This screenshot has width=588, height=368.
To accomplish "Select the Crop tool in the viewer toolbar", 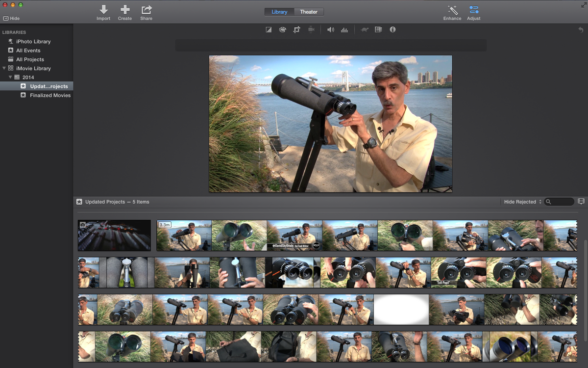I will (296, 29).
